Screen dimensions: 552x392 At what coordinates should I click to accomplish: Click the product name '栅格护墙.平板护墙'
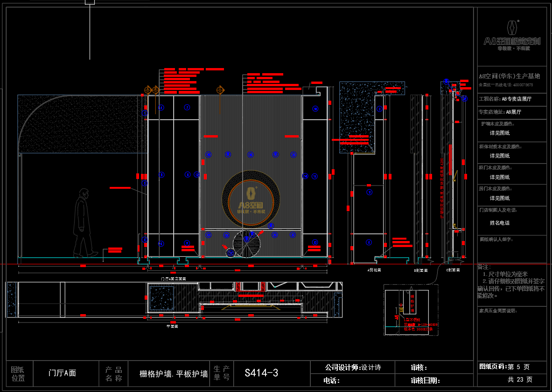click(174, 374)
